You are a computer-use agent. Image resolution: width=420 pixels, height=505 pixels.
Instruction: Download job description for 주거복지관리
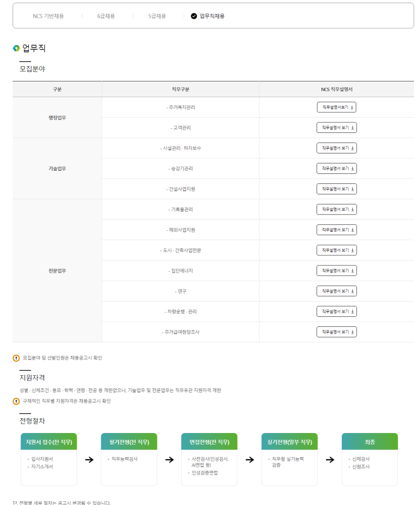(337, 107)
